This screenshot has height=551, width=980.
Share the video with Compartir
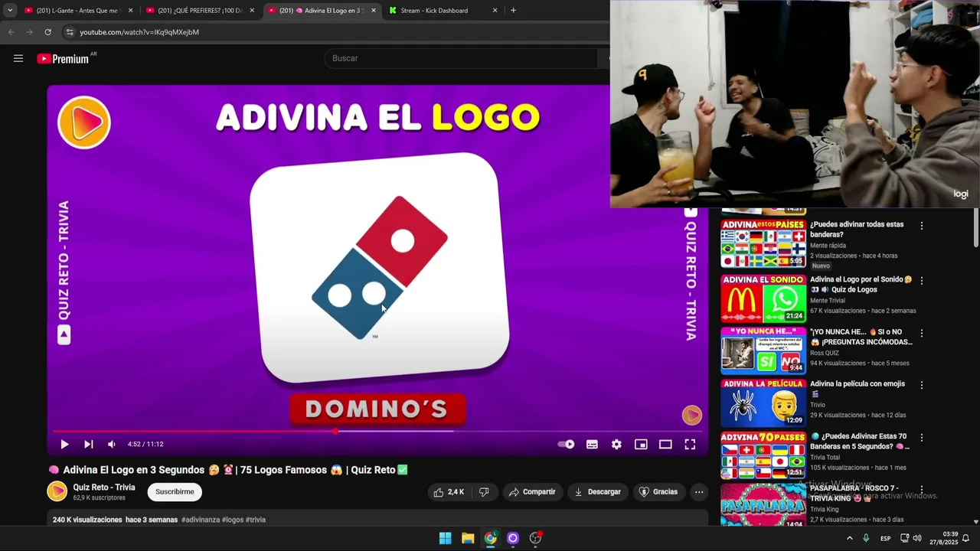click(532, 492)
